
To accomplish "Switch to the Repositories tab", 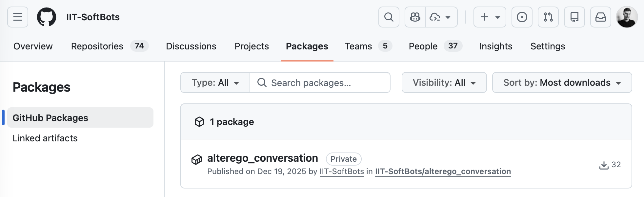I will 97,46.
